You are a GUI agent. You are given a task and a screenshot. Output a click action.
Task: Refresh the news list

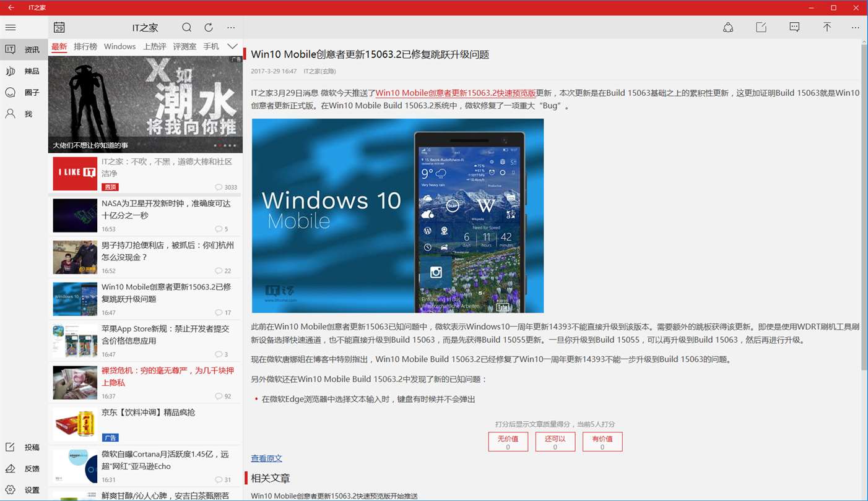209,28
